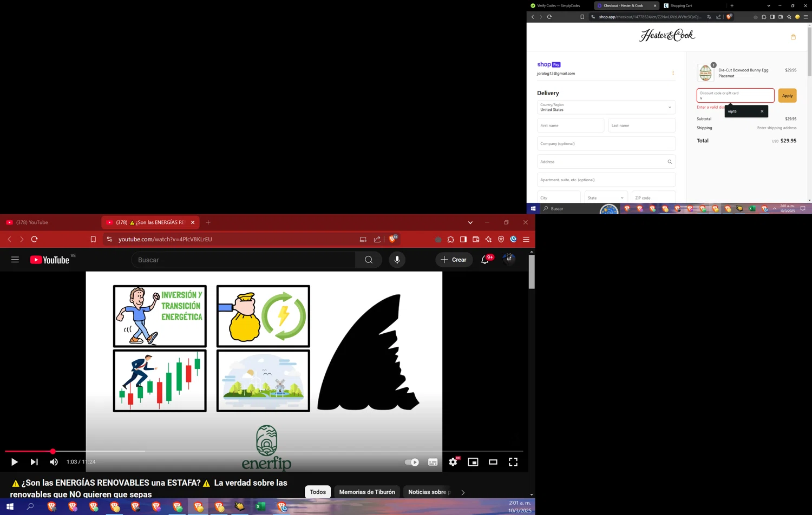Click the Last name field
This screenshot has width=812, height=515.
pos(641,126)
